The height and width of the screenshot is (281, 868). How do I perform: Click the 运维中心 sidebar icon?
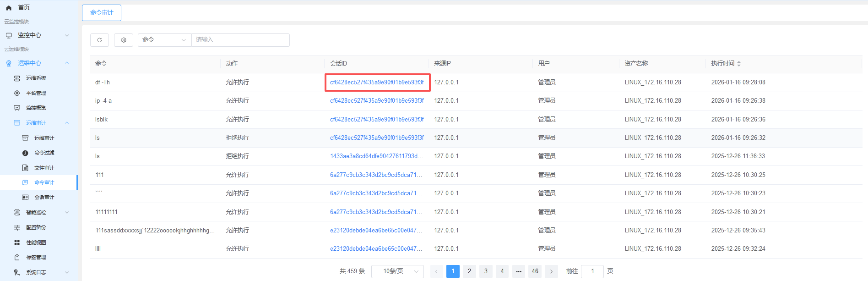pos(9,63)
